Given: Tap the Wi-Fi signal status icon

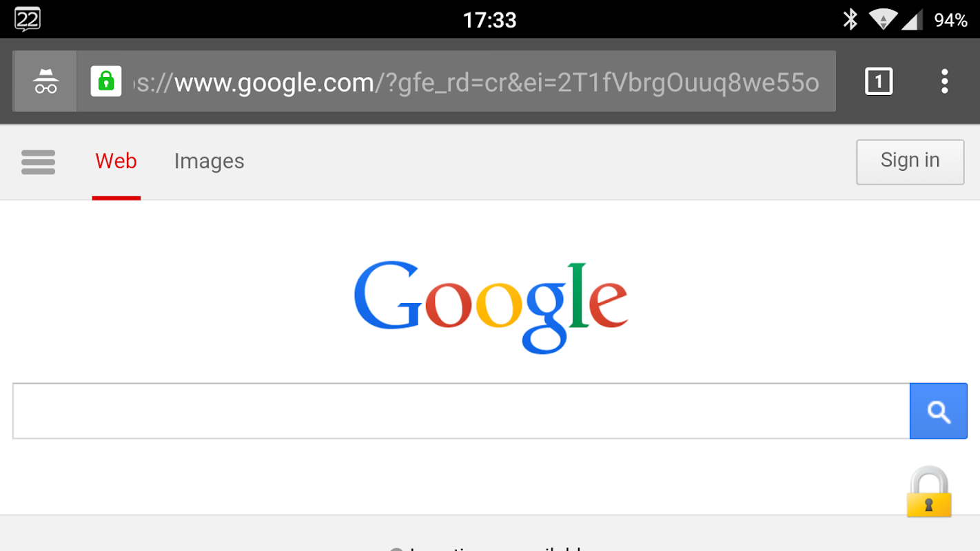Looking at the screenshot, I should click(x=882, y=19).
